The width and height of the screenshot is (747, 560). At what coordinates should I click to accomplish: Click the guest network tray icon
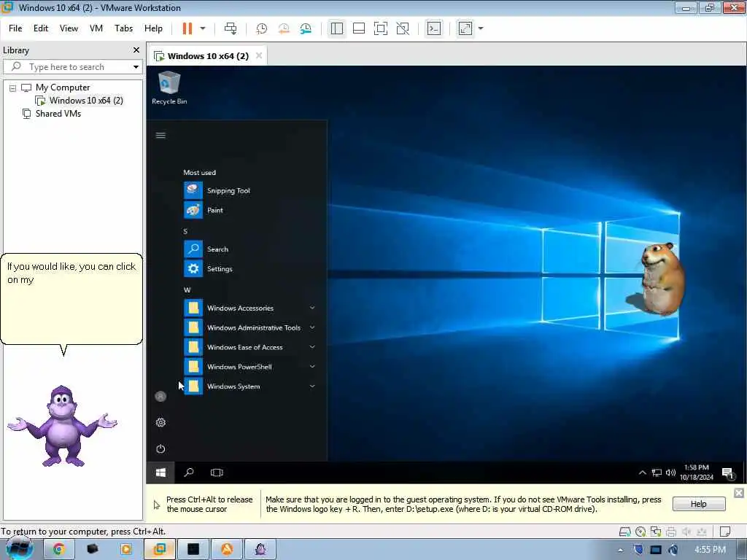pos(657,472)
